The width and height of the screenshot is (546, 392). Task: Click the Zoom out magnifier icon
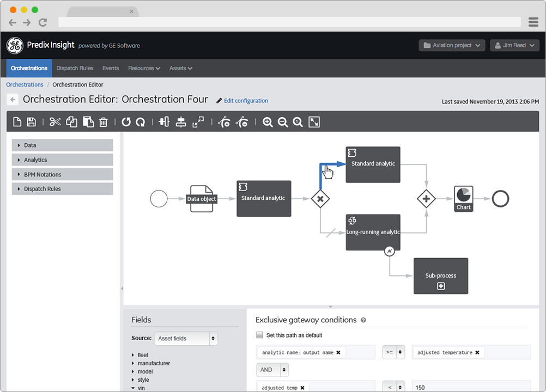coord(283,122)
